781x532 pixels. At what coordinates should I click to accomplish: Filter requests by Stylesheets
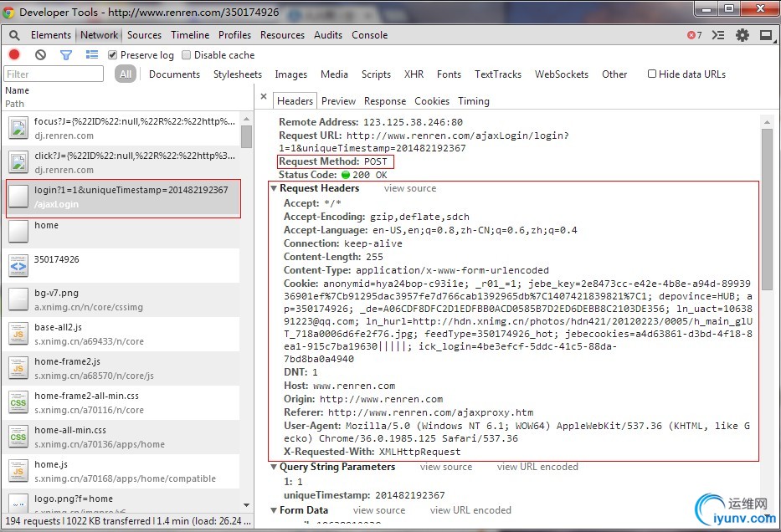click(238, 74)
